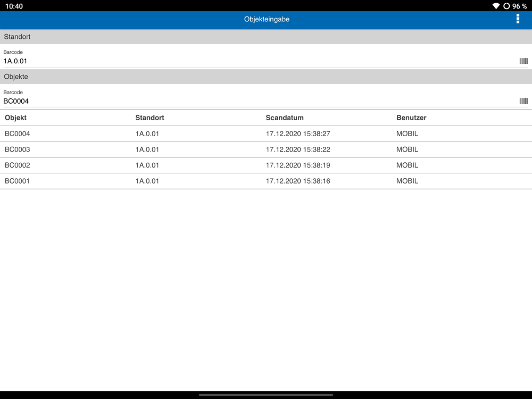Click Standort cell in BC0002 row
The image size is (532, 399).
147,165
